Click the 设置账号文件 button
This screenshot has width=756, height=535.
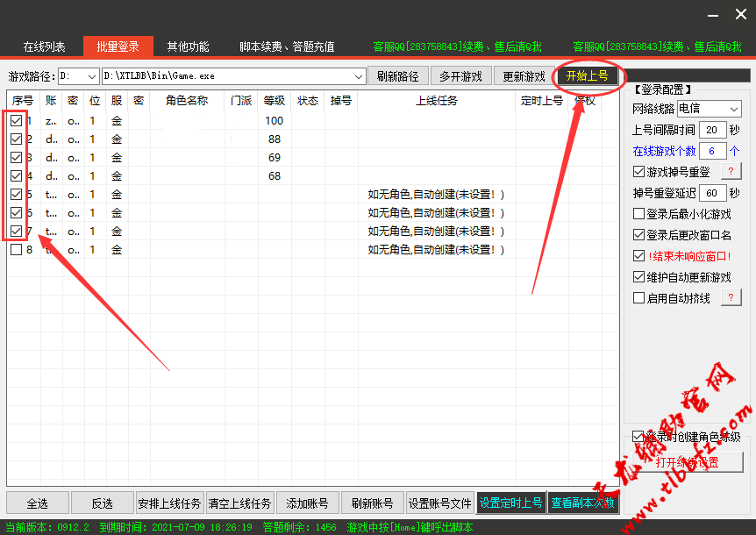439,503
